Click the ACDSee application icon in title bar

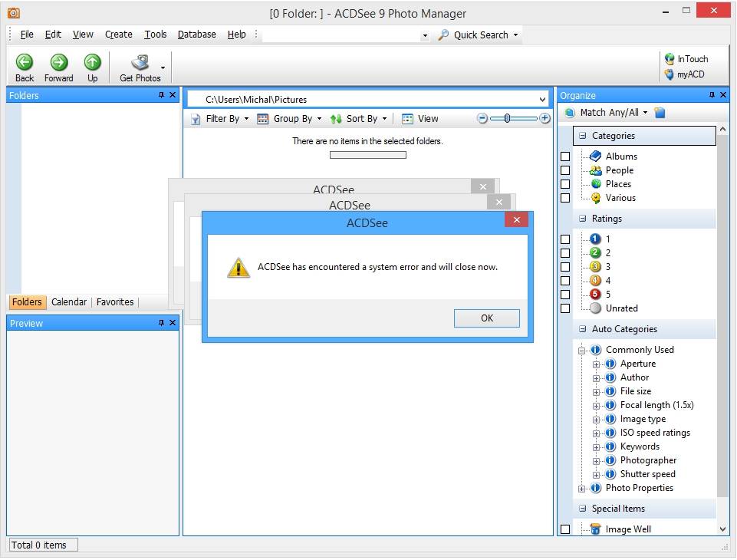14,13
